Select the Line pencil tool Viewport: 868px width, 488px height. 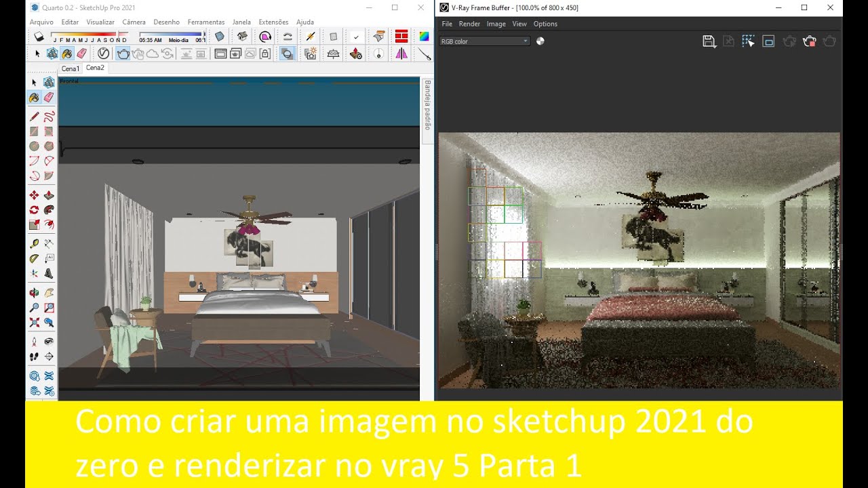tap(34, 116)
